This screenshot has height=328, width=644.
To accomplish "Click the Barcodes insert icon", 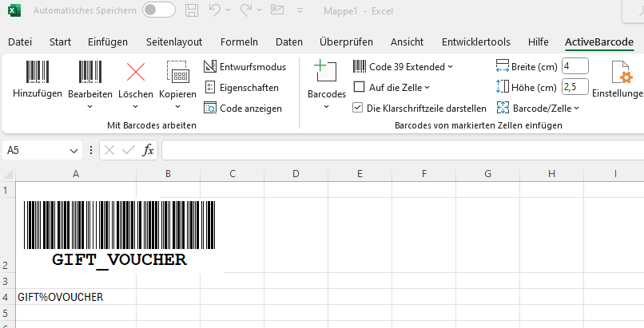I will [325, 70].
